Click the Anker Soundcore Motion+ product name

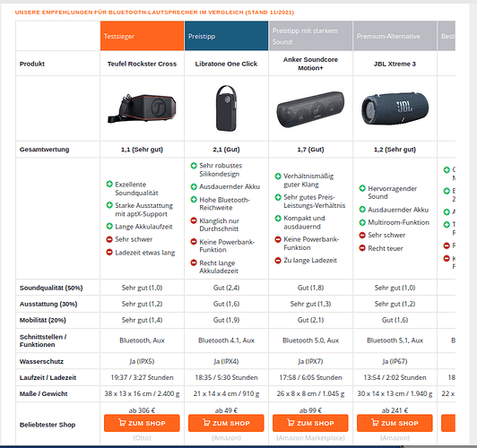(310, 64)
